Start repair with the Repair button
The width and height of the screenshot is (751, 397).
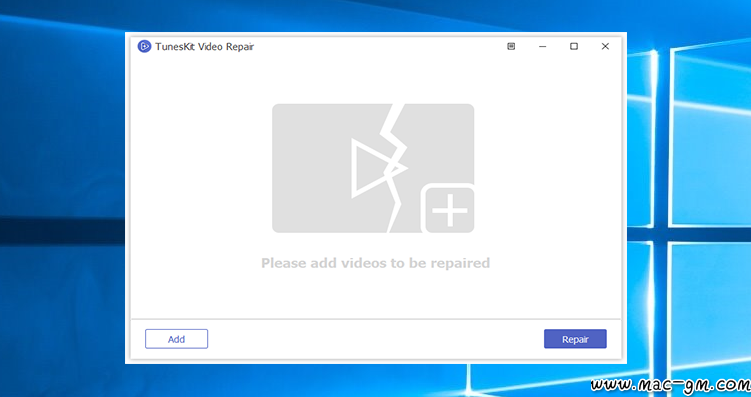(575, 339)
